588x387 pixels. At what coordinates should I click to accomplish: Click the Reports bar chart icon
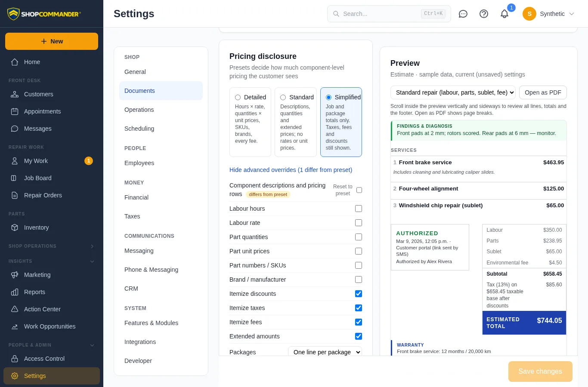click(15, 292)
